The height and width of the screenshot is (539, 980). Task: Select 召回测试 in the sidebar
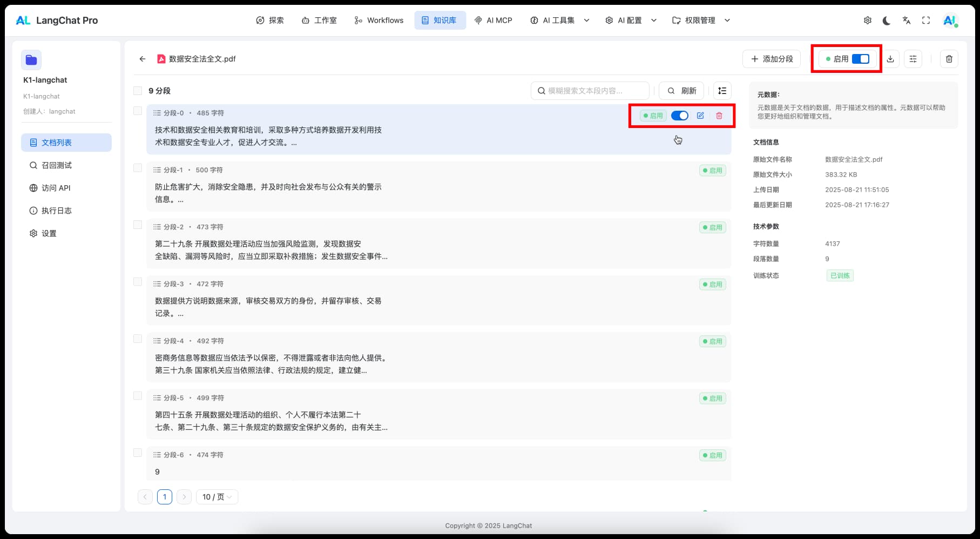[56, 165]
